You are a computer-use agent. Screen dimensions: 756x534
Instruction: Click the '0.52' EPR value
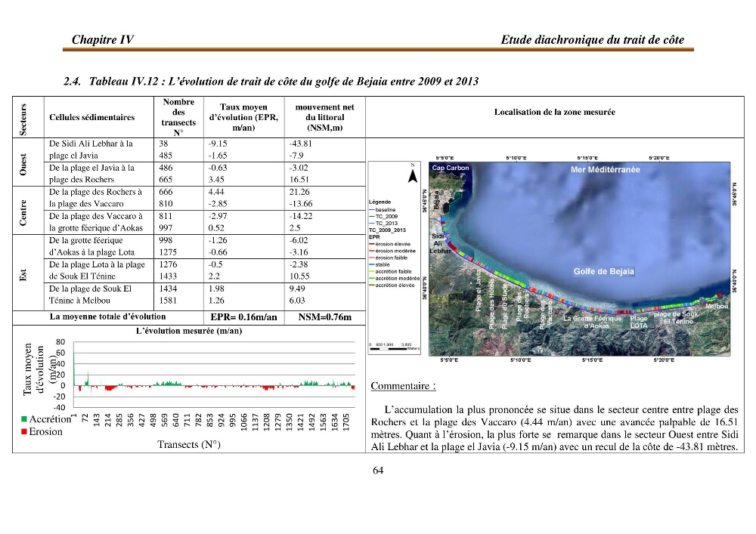point(216,228)
